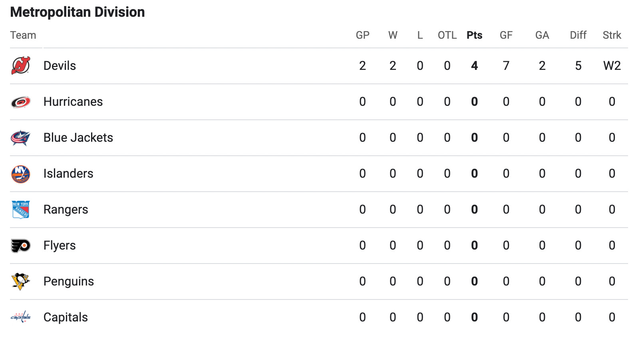Viewport: 644px width, 341px height.
Task: Click the OTL column header
Action: [447, 35]
